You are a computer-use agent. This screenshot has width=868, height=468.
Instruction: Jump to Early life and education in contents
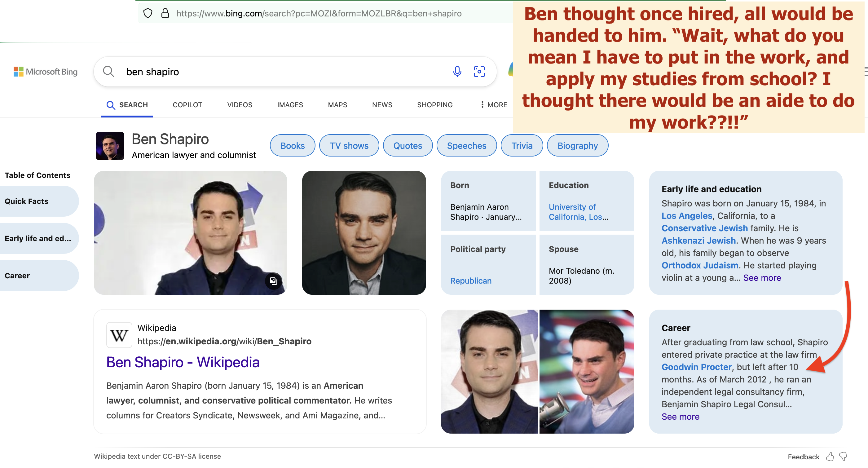click(x=39, y=238)
